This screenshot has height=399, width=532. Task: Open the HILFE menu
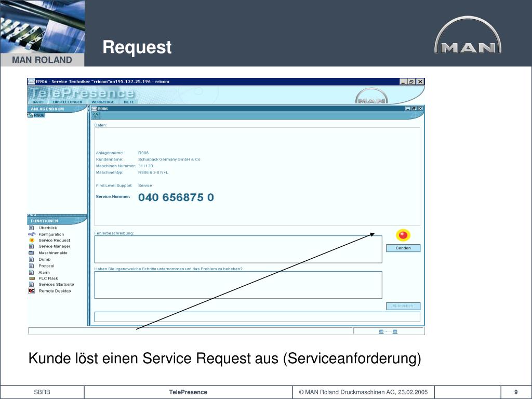[129, 102]
